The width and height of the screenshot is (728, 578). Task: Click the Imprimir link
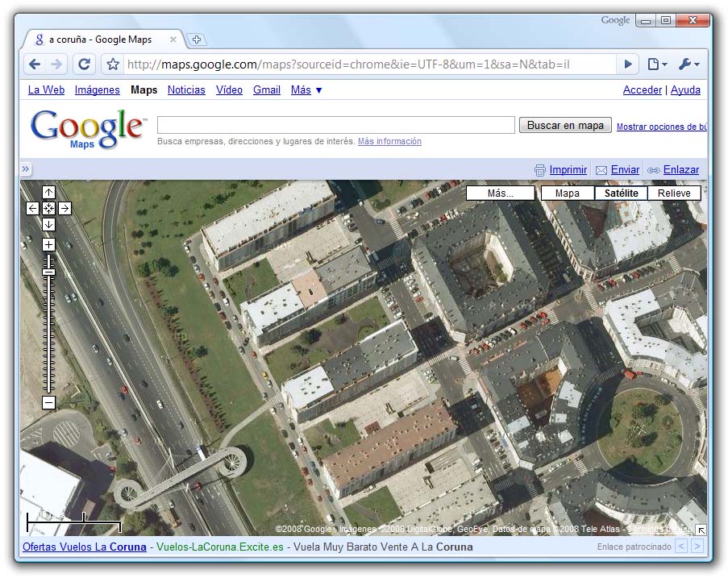(568, 170)
